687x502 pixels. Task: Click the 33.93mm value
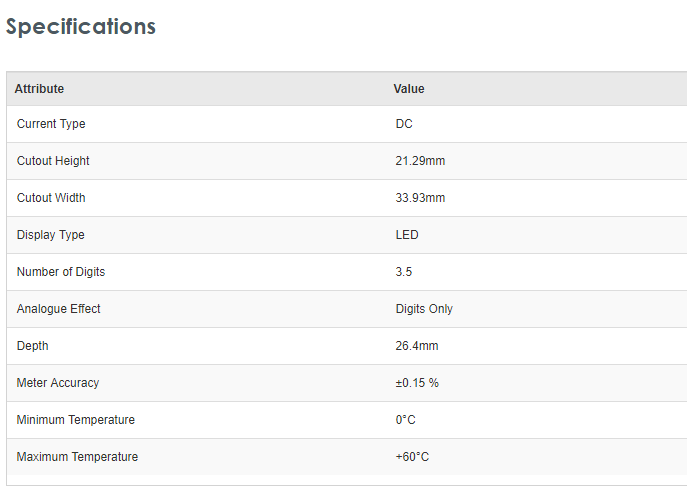tap(420, 198)
